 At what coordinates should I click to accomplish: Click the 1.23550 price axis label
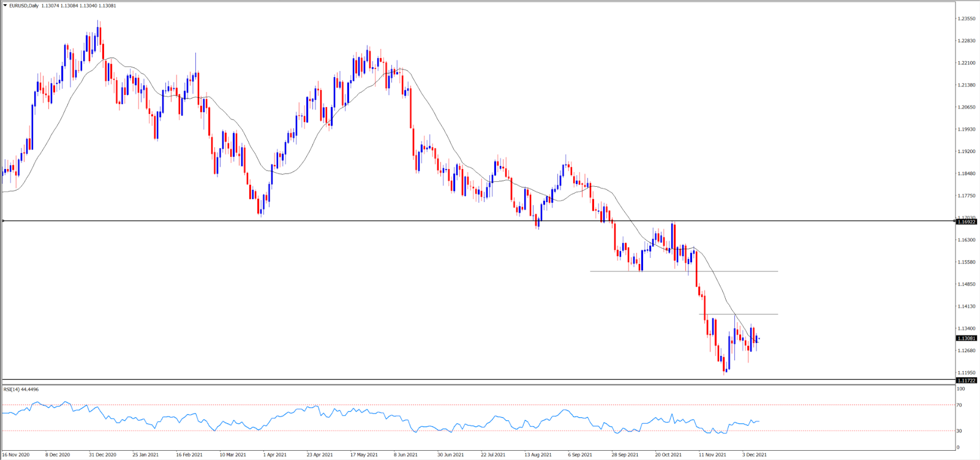(966, 19)
